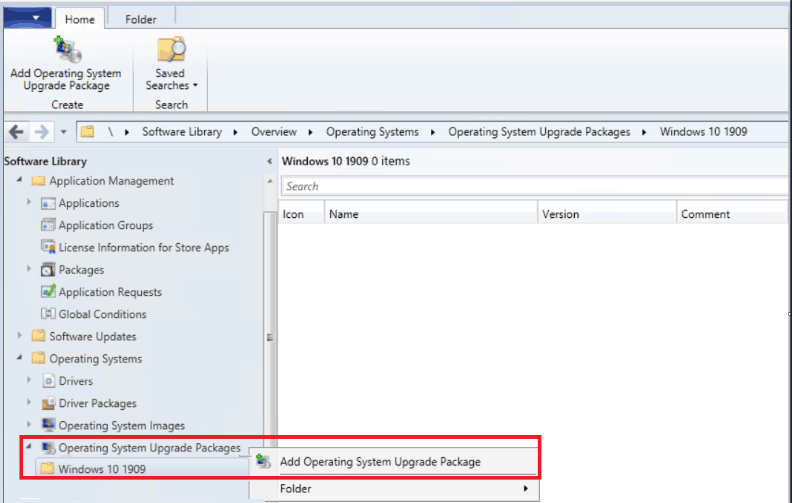Select the Drivers node icon
This screenshot has width=792, height=503.
(48, 381)
